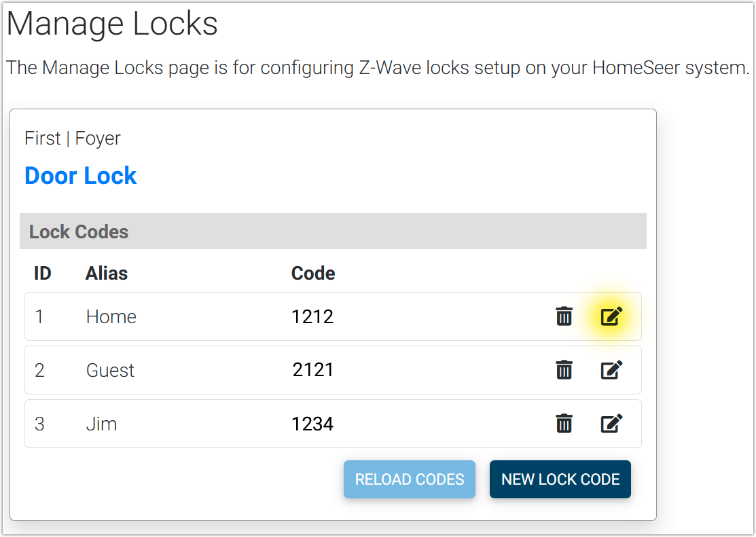Click the code value 1212
The height and width of the screenshot is (537, 756).
pos(312,317)
